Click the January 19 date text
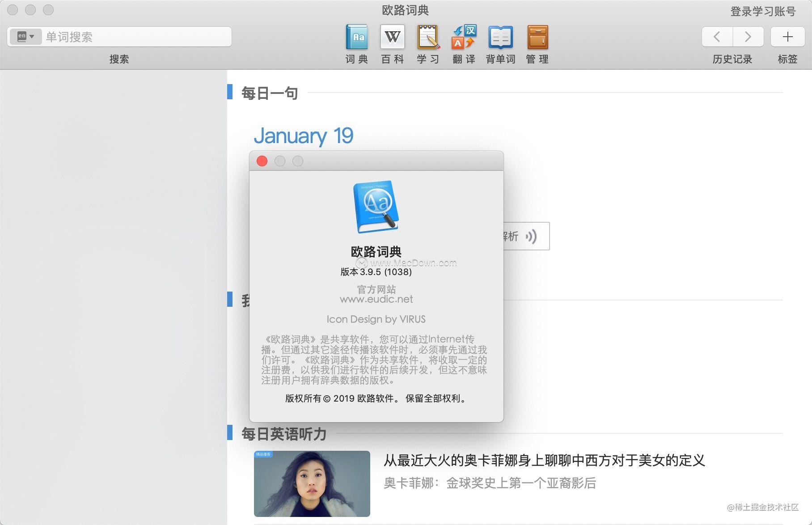Image resolution: width=812 pixels, height=525 pixels. click(304, 135)
